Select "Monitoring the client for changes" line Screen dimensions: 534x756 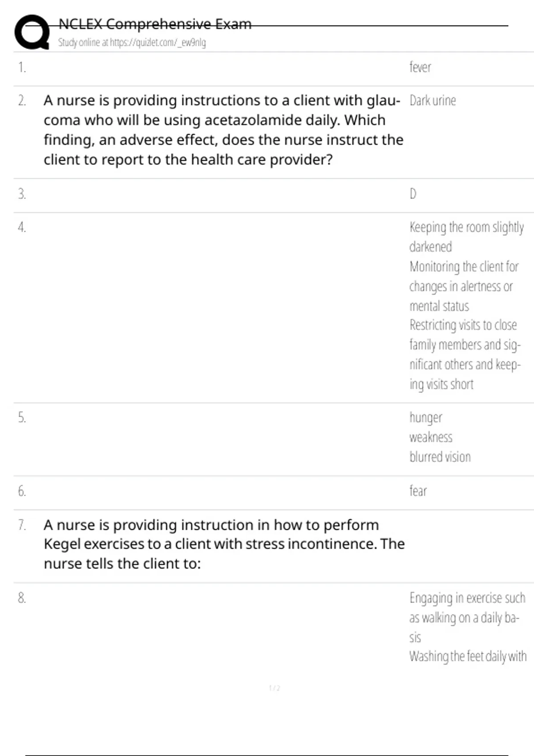[x=464, y=267]
